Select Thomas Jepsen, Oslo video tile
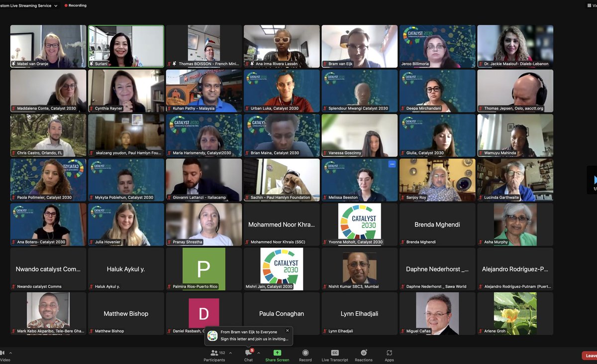597x364 pixels. point(515,91)
